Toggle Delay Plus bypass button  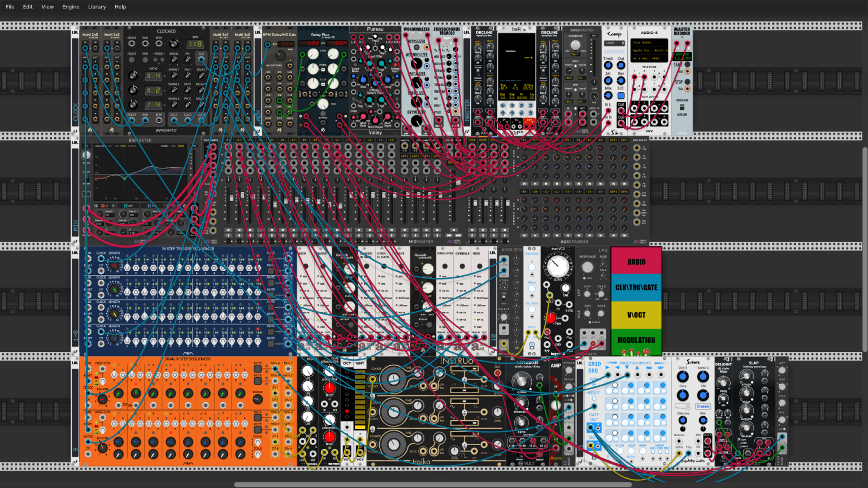pos(323,114)
